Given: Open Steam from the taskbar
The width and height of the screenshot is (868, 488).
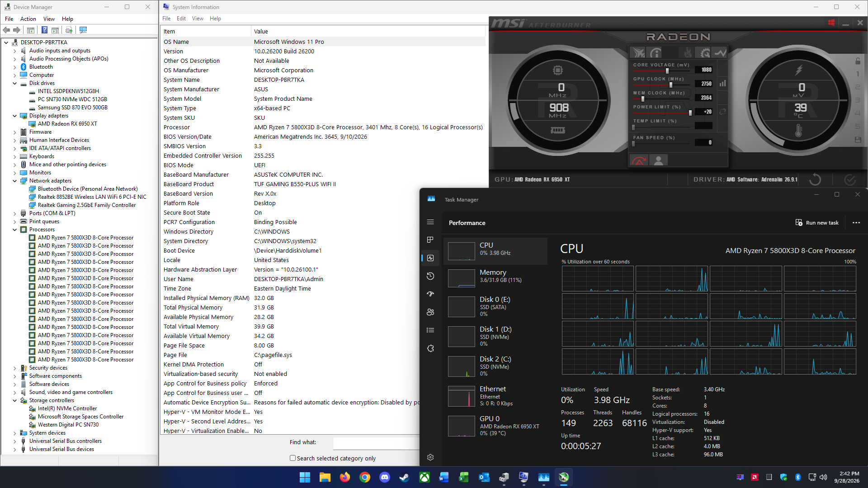Looking at the screenshot, I should [405, 477].
